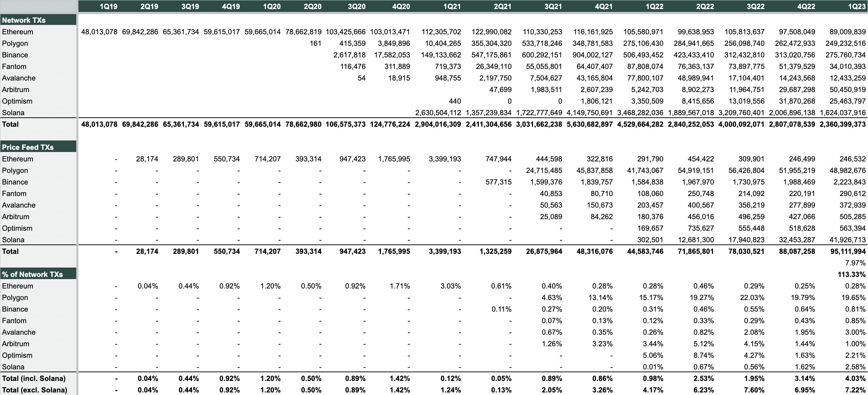Viewport: 868px width, 395px height.
Task: Click Price Feed Ethereum value 28,174
Action: 147,159
